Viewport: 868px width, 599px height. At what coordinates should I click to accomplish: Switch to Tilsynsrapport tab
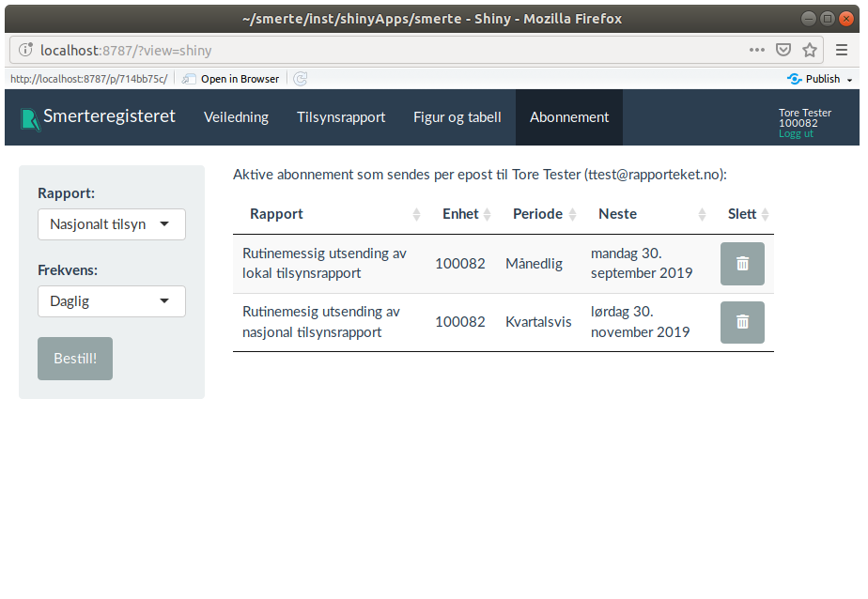[341, 117]
